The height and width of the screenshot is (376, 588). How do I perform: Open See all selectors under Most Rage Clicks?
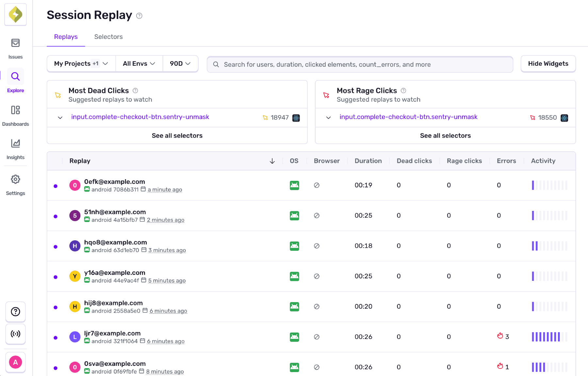point(445,135)
